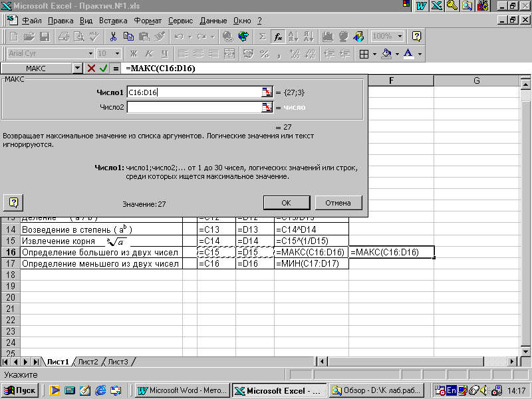Viewport: 532px width, 399px height.
Task: Click the Open file icon
Action: tap(29, 37)
